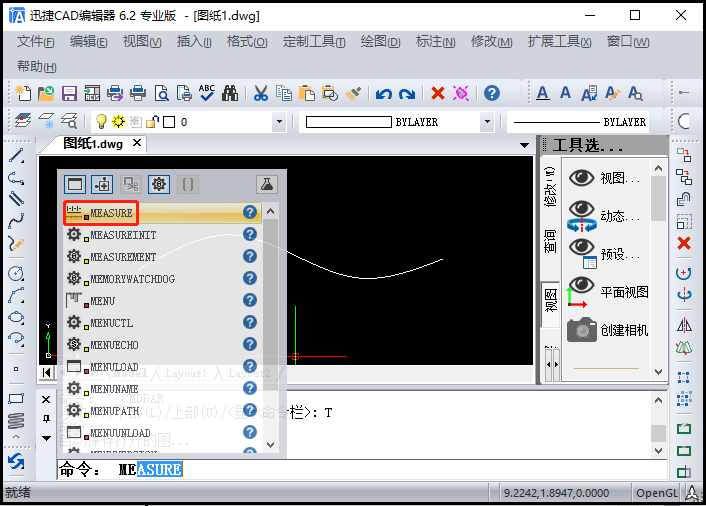
Task: Click the Undo arrow
Action: pos(384,94)
